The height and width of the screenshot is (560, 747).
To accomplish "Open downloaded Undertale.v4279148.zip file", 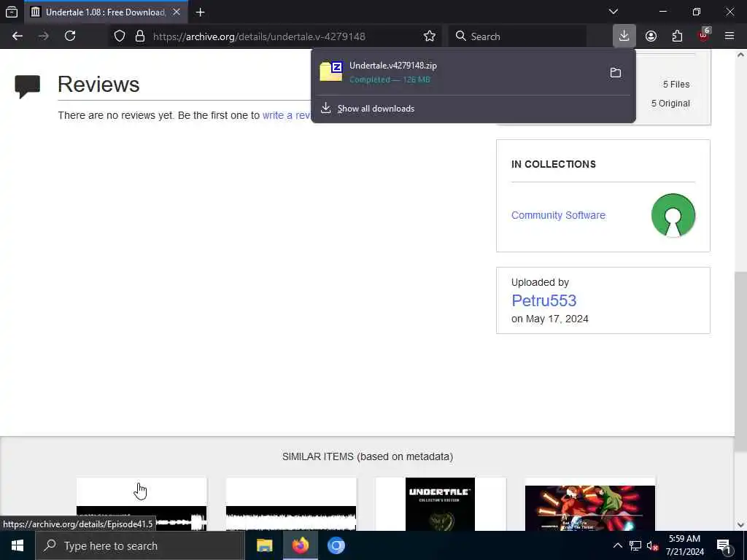I will click(x=457, y=72).
